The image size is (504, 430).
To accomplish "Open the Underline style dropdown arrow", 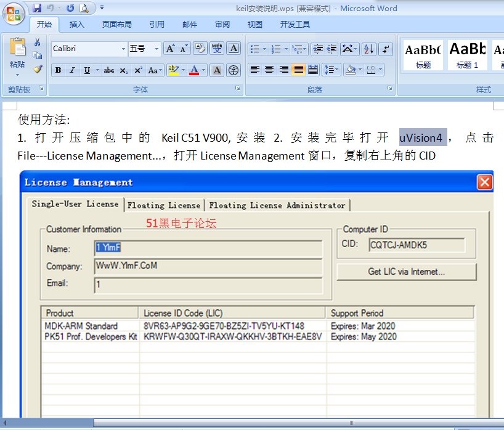I will tap(97, 70).
